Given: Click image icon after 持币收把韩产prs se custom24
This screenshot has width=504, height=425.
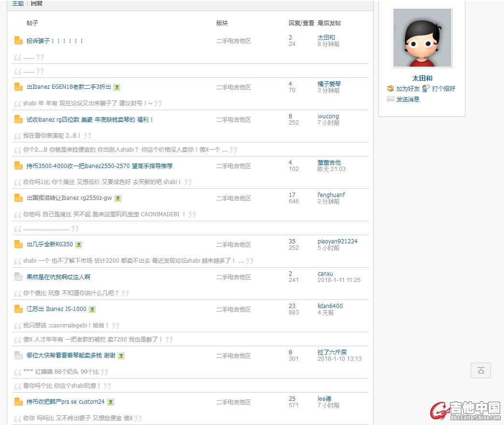Looking at the screenshot, I should 111,402.
